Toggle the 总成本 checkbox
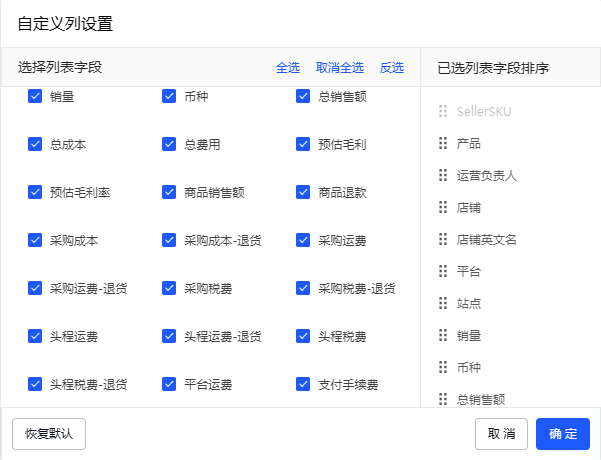601x460 pixels. 35,144
